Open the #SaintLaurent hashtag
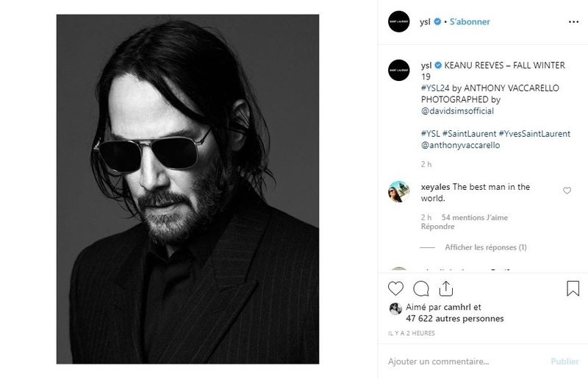 point(469,133)
